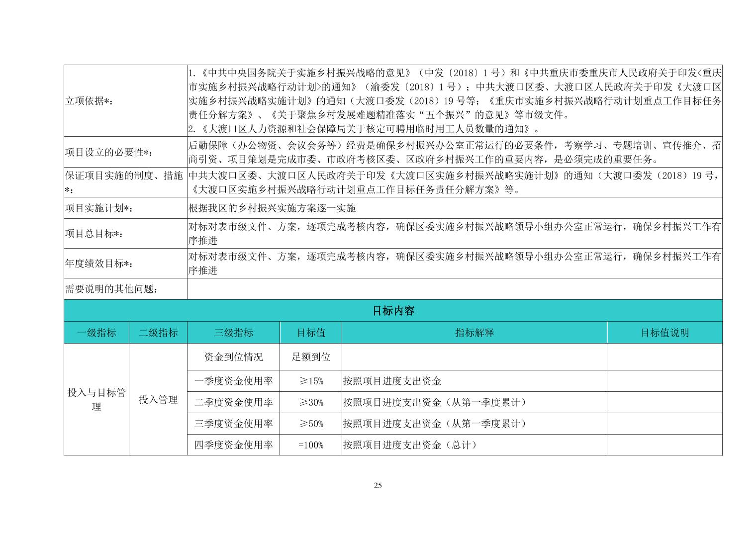Screen dimensions: 756x534
Task: Click empty cell beside 需要说明的其他问题
Action: point(454,289)
